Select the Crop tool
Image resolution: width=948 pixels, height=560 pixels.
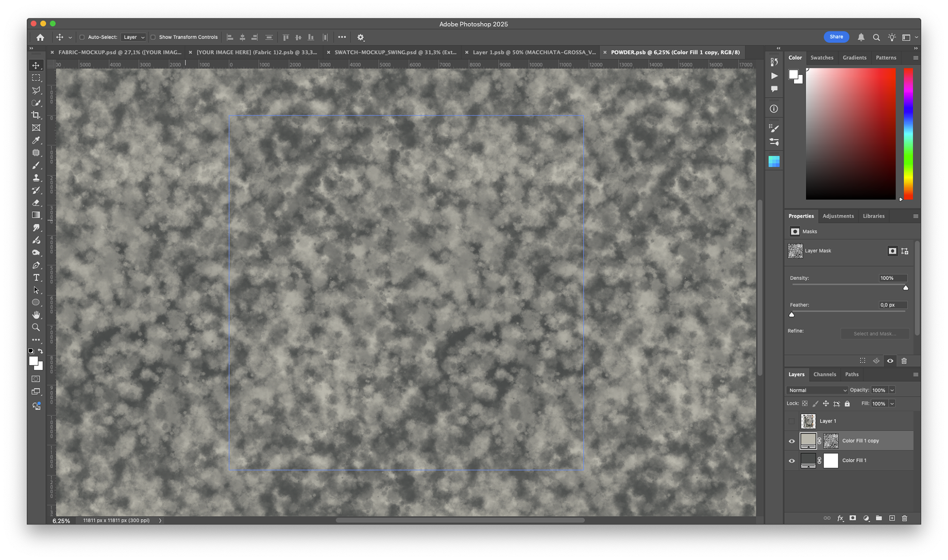click(x=36, y=115)
